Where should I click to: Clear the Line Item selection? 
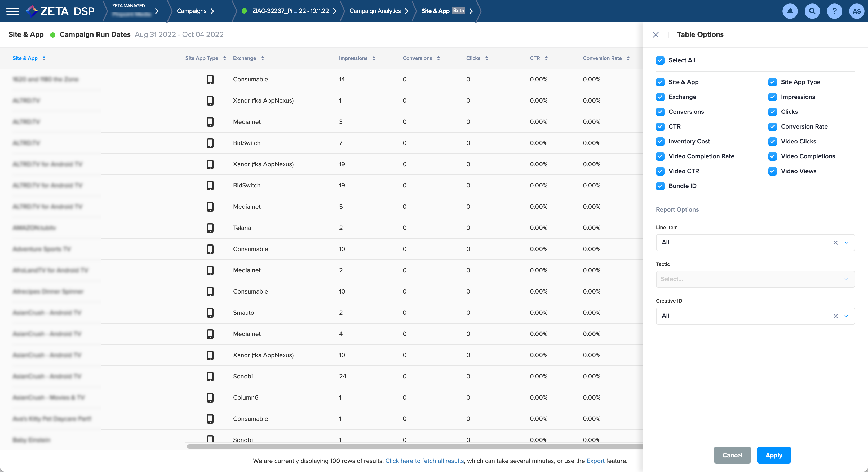pos(835,243)
